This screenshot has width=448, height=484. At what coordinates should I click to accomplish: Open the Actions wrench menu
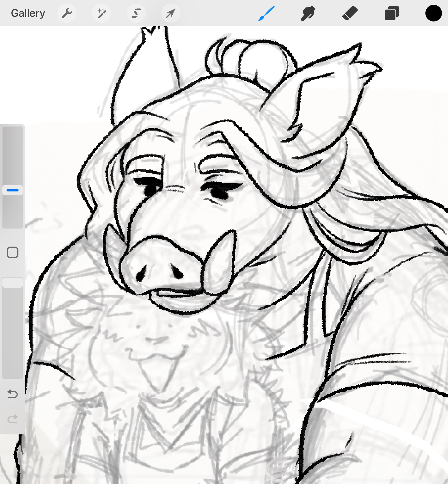(x=67, y=13)
